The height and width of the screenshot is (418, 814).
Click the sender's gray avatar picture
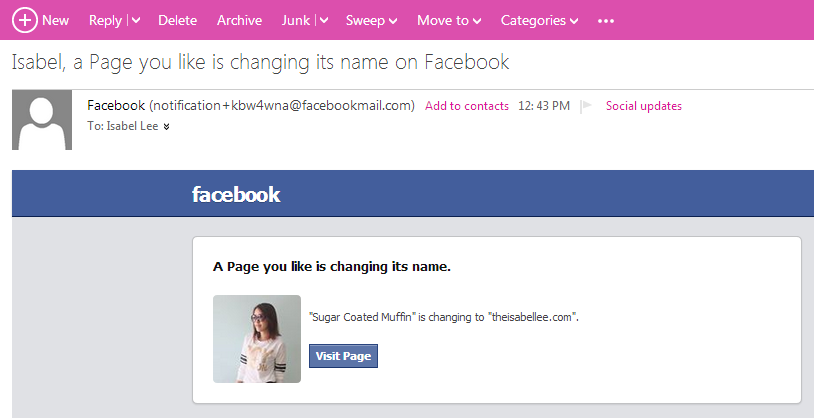(x=42, y=120)
